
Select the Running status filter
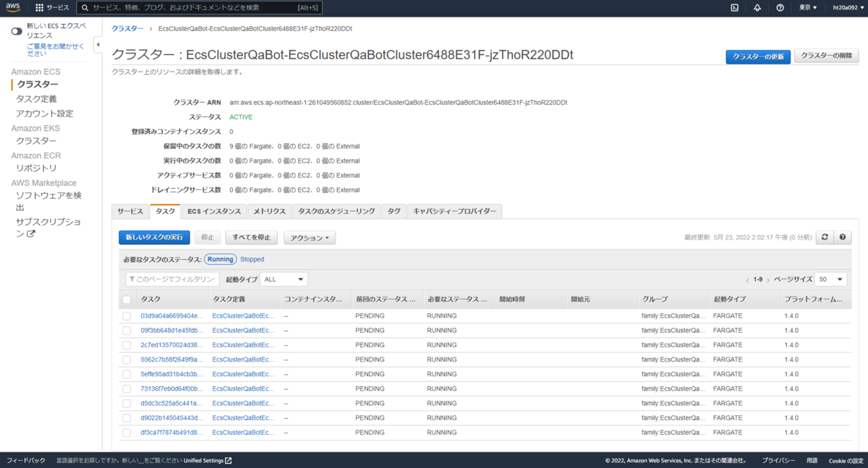coord(221,259)
